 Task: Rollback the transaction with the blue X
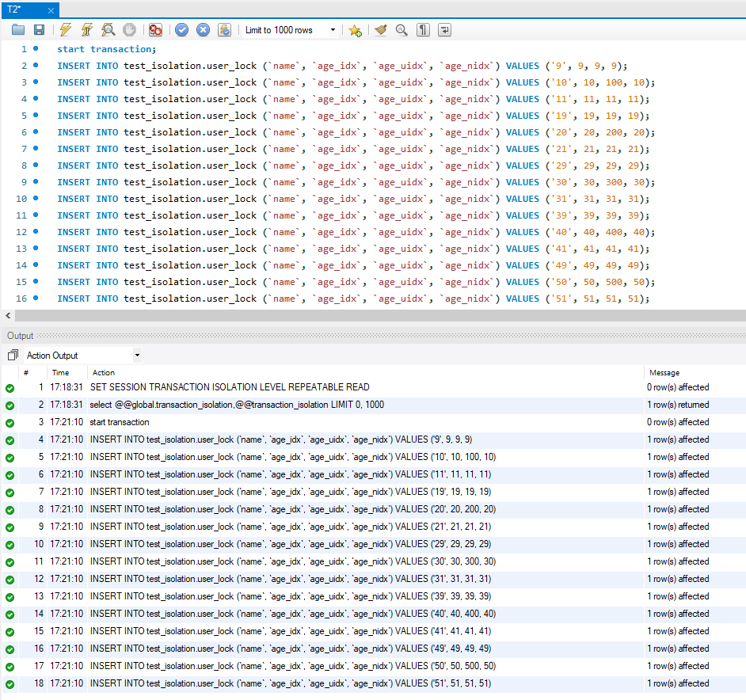pos(204,30)
